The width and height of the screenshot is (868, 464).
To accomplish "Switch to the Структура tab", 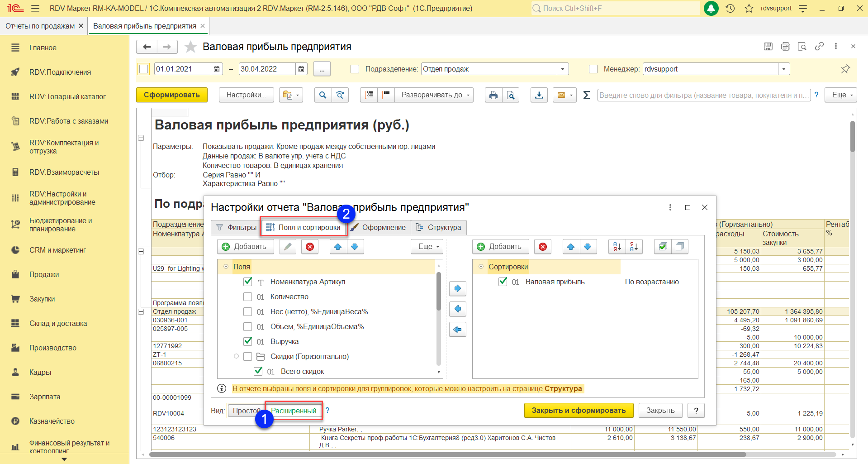I will pos(439,227).
